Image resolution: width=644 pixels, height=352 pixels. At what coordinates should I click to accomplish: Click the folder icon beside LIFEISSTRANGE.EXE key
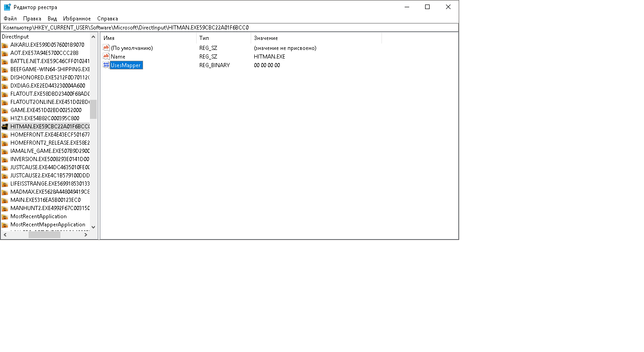point(5,184)
